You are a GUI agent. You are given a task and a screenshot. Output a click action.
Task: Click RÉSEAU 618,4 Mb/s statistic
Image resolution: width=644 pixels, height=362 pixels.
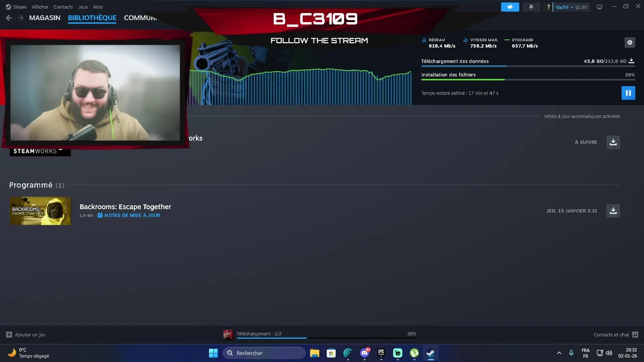click(439, 43)
